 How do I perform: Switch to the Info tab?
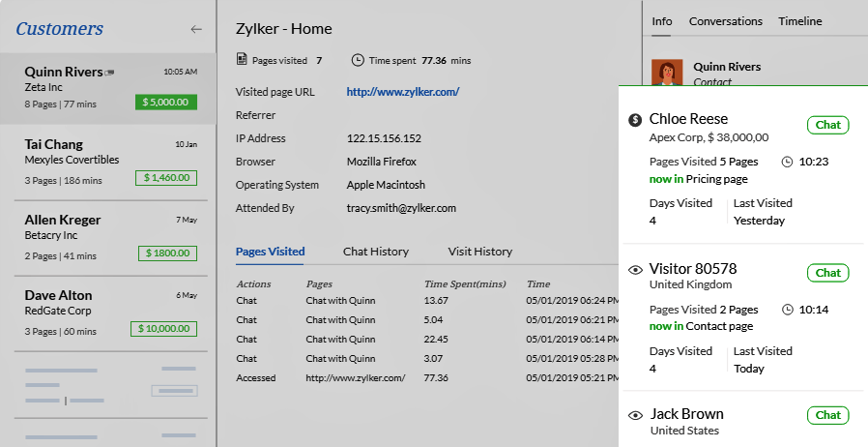661,21
